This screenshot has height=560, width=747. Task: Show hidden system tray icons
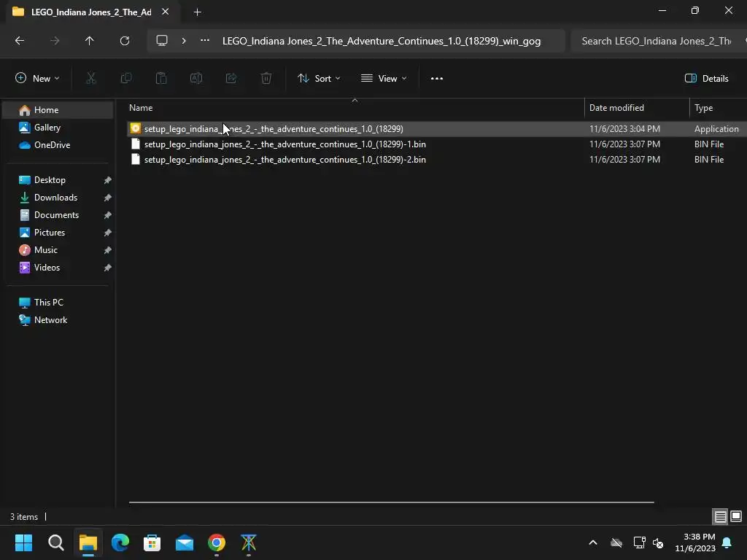(593, 542)
